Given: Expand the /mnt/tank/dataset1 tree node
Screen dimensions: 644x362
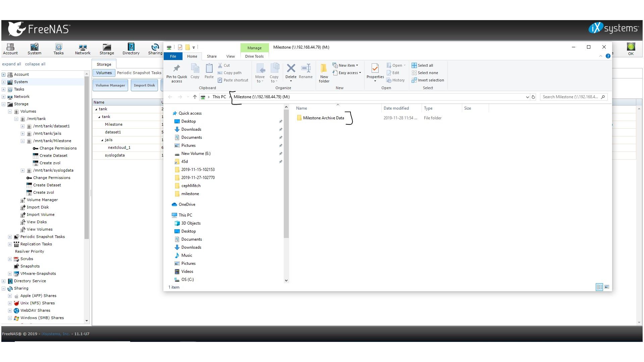Looking at the screenshot, I should tap(22, 126).
